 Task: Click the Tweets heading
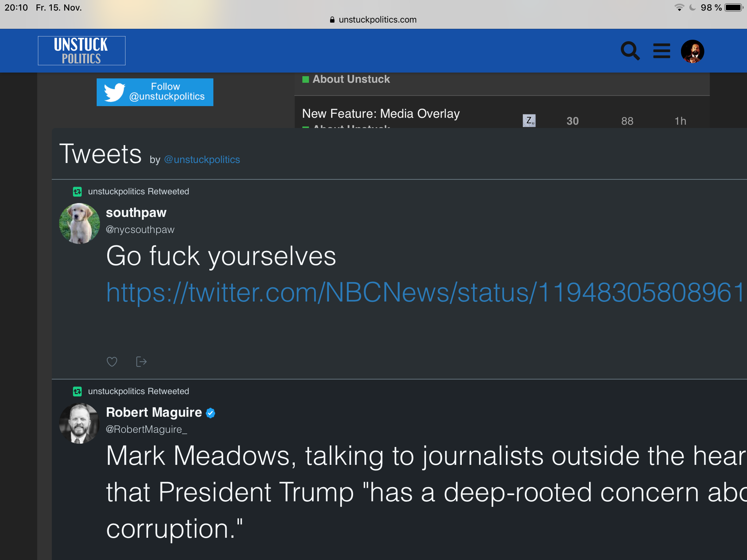100,154
